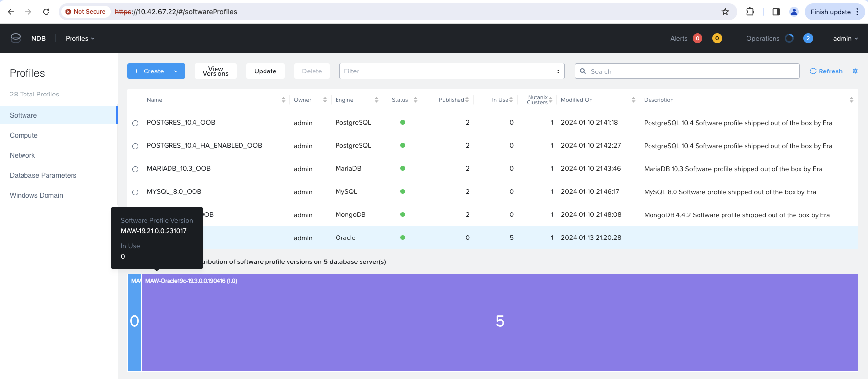This screenshot has width=868, height=379.
Task: Click the Operations progress spinner icon
Action: (789, 38)
